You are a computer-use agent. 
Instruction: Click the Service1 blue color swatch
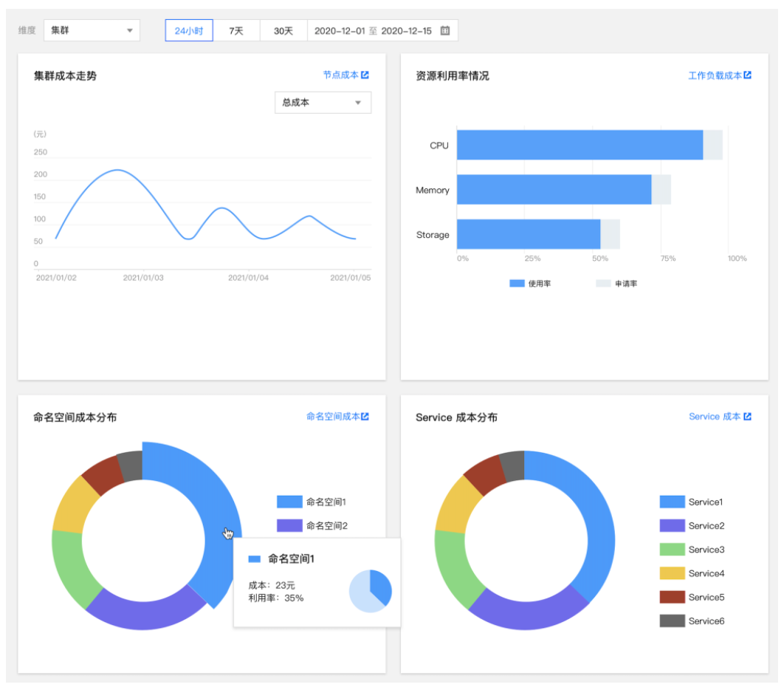pos(672,502)
